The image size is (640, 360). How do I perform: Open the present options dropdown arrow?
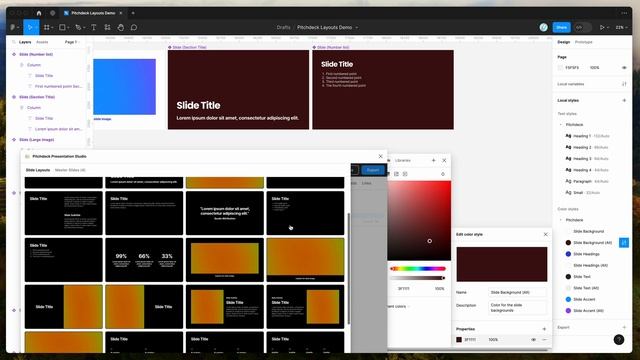608,27
